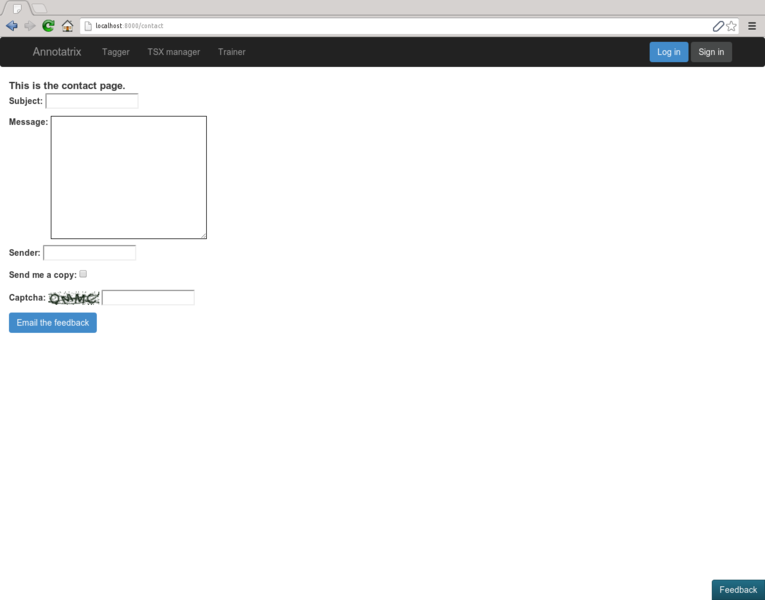Focus the Subject text field
Viewport: 765px width, 600px height.
[92, 101]
